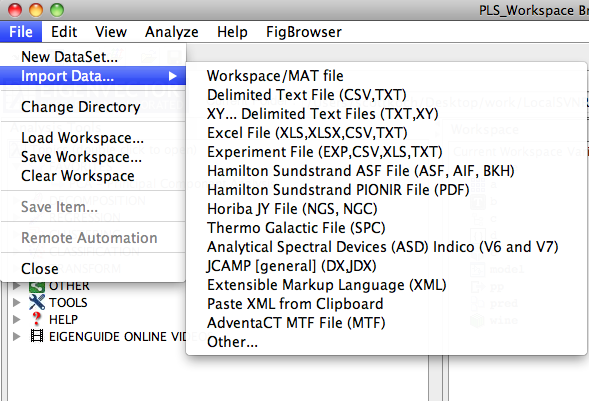Expand the TOOLS tree node
The height and width of the screenshot is (401, 589).
(x=16, y=302)
